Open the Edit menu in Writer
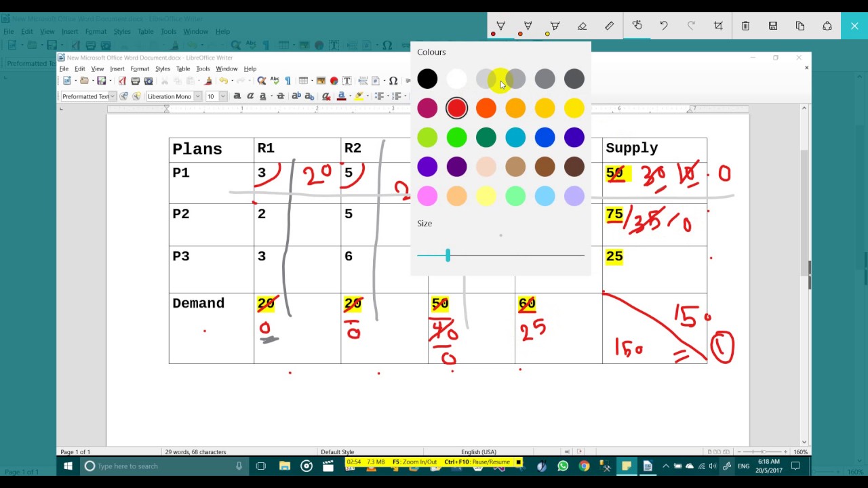Image resolution: width=868 pixels, height=488 pixels. [79, 68]
